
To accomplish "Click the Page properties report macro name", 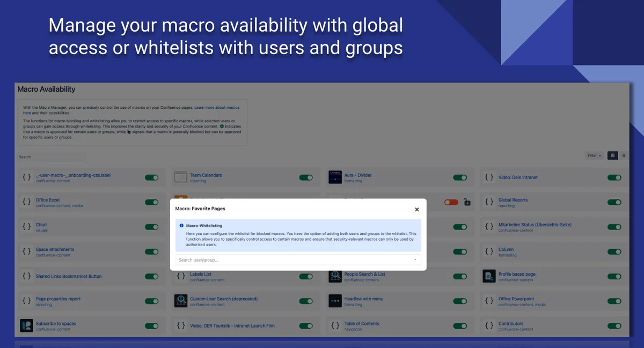I will click(58, 299).
